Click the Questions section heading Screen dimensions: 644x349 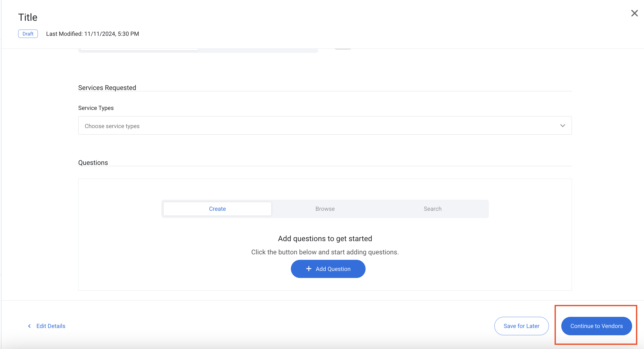pyautogui.click(x=93, y=163)
